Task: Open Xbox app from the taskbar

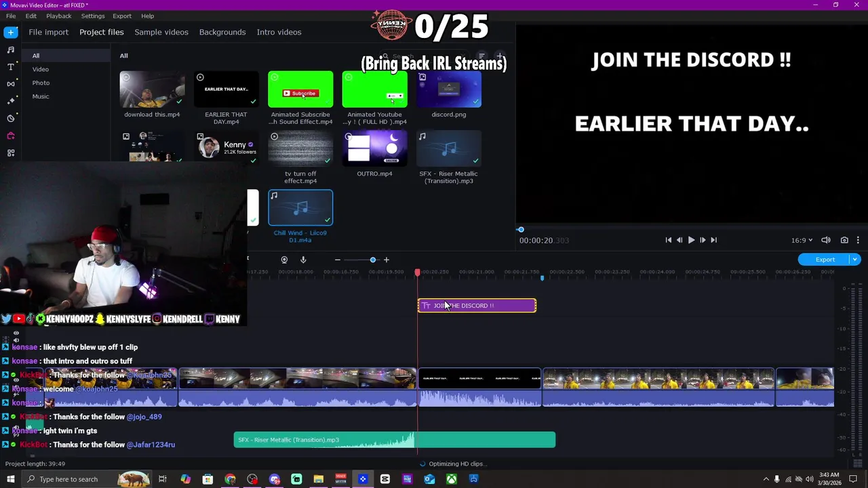Action: tap(452, 479)
